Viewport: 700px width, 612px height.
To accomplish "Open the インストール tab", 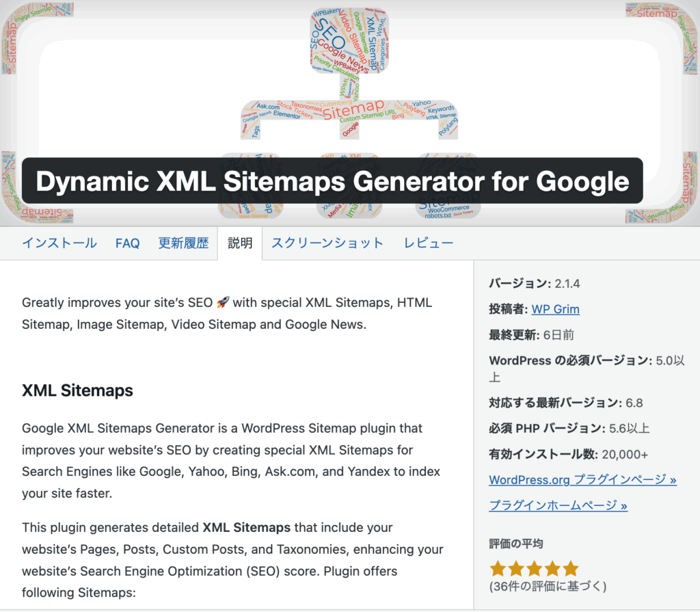I will 59,243.
